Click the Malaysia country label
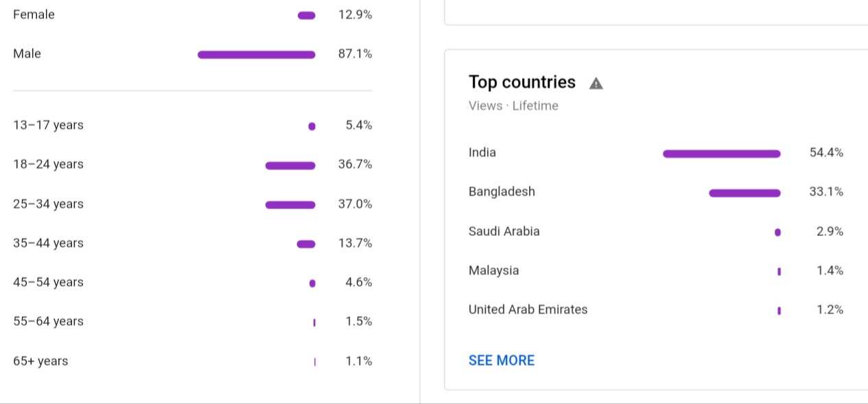868x404 pixels. pyautogui.click(x=494, y=270)
